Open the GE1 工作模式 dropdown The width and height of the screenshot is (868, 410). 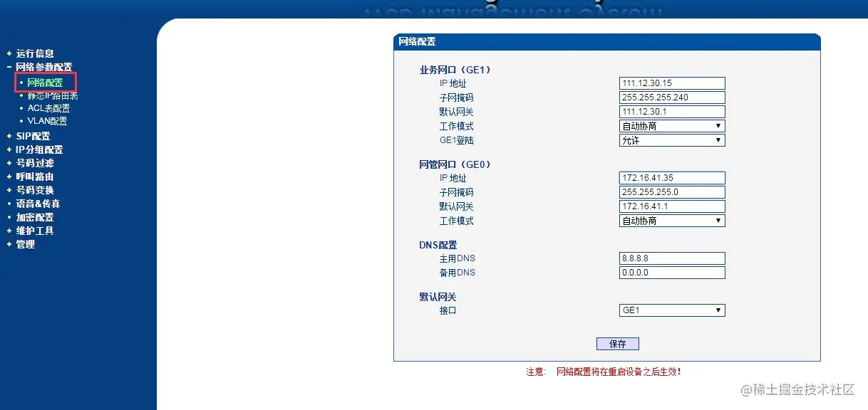point(671,125)
